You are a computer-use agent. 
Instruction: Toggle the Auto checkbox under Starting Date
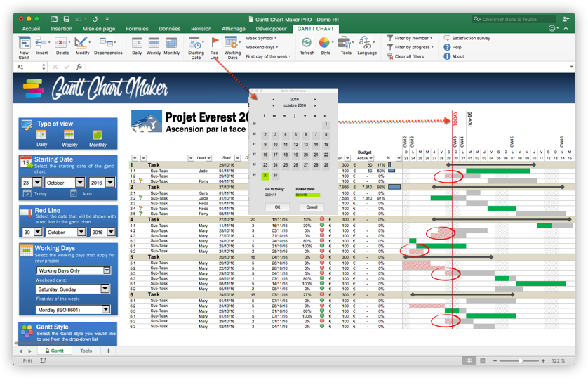pyautogui.click(x=74, y=193)
